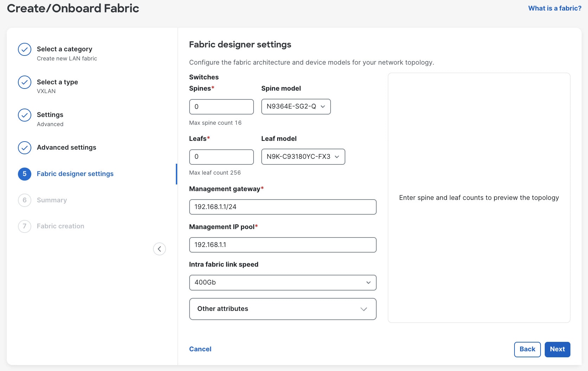Image resolution: width=588 pixels, height=371 pixels.
Task: Click the step 7 circle beside Fabric creation
Action: (x=24, y=226)
